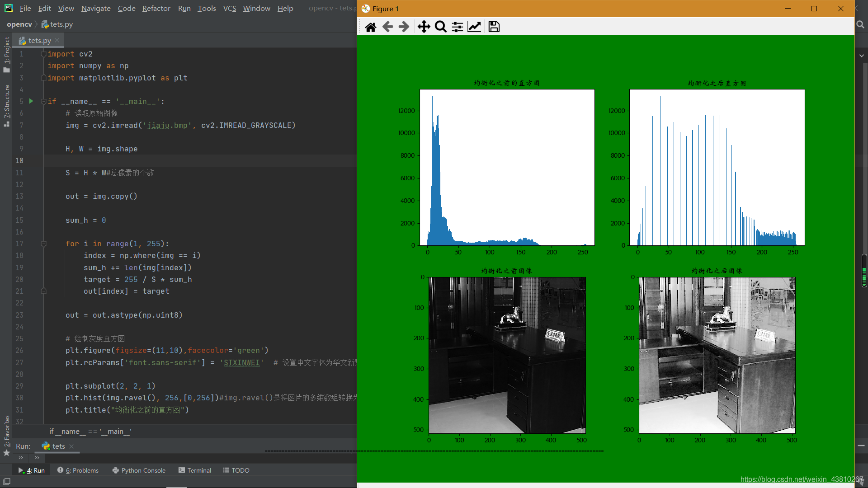Select the forward navigation arrow icon
This screenshot has width=868, height=488.
click(404, 26)
